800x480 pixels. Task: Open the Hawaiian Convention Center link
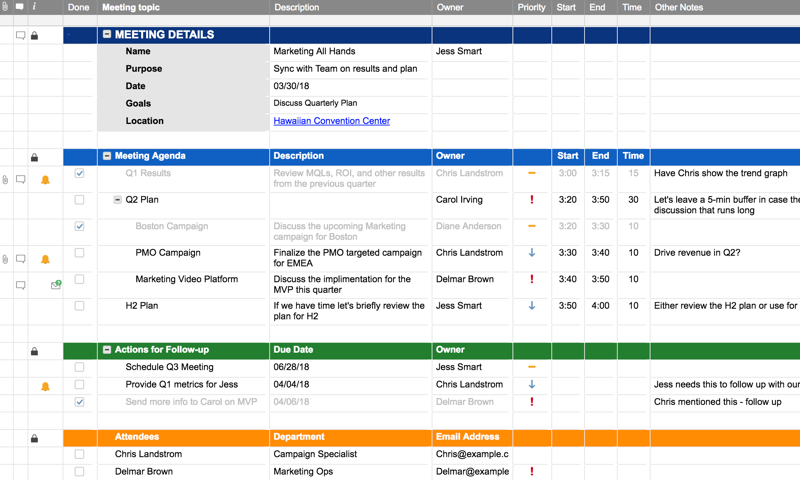pos(331,121)
